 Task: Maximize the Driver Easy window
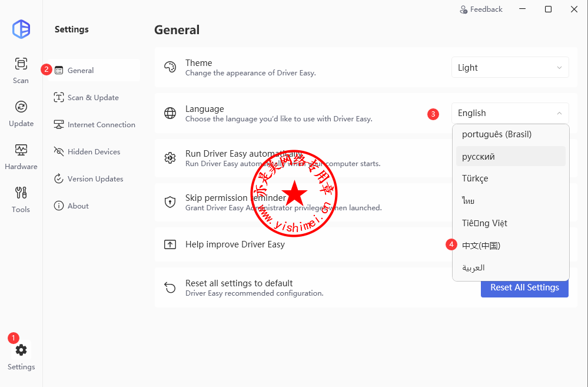(548, 9)
